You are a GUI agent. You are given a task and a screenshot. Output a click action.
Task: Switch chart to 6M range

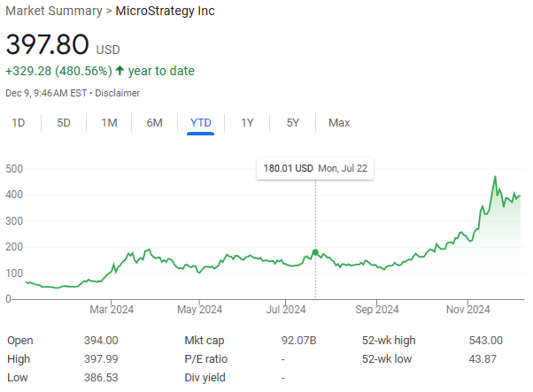coord(155,123)
